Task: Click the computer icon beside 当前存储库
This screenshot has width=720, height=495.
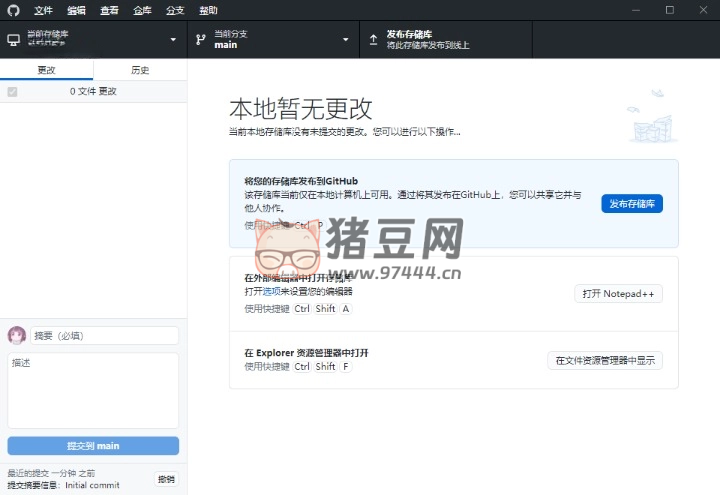Action: pos(13,40)
